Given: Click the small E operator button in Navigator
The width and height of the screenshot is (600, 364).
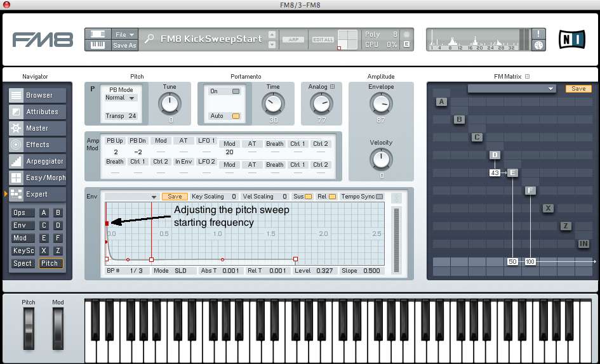Looking at the screenshot, I should [x=44, y=238].
